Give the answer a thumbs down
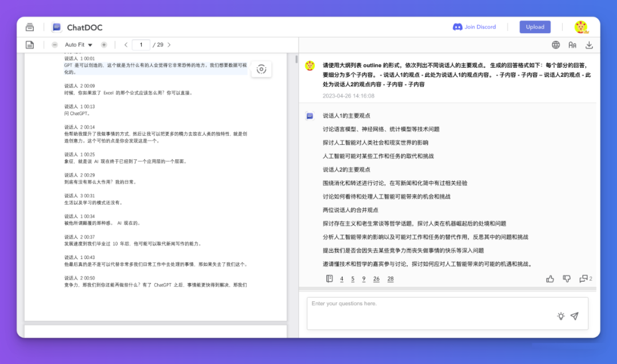This screenshot has width=617, height=364. coord(567,279)
